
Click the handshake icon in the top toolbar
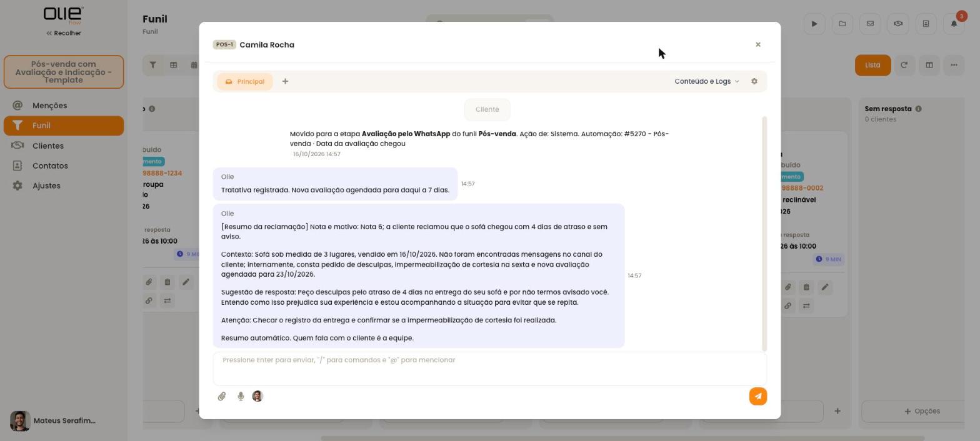[898, 24]
